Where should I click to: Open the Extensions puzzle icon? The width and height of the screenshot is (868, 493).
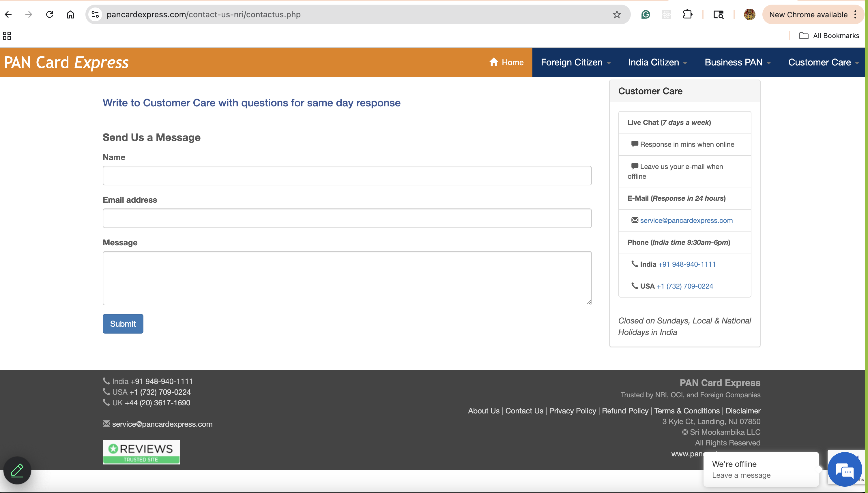[x=687, y=15]
